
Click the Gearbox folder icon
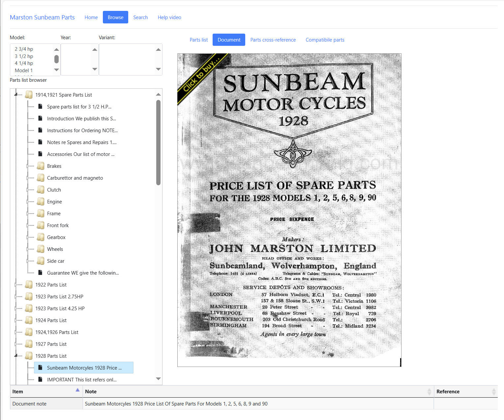pos(41,237)
